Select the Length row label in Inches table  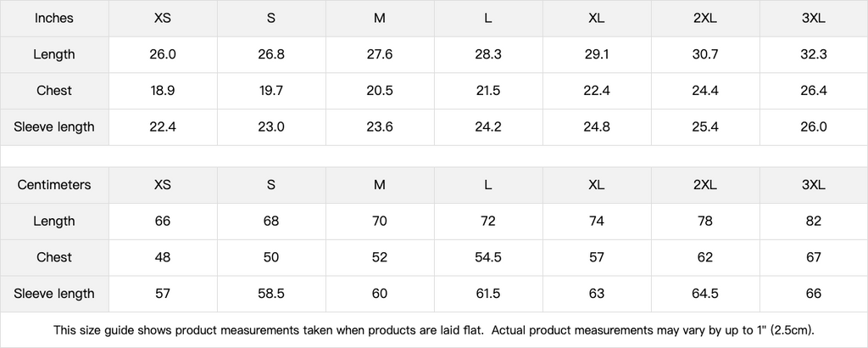coord(54,54)
